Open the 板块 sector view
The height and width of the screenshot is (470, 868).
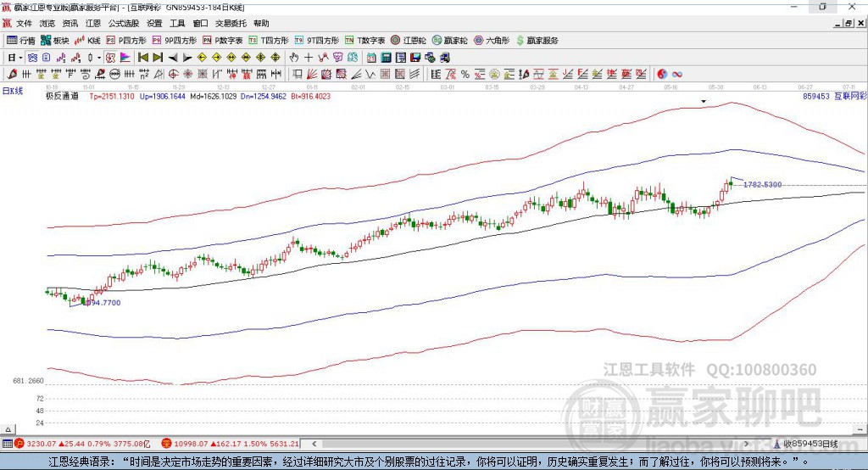(x=55, y=41)
